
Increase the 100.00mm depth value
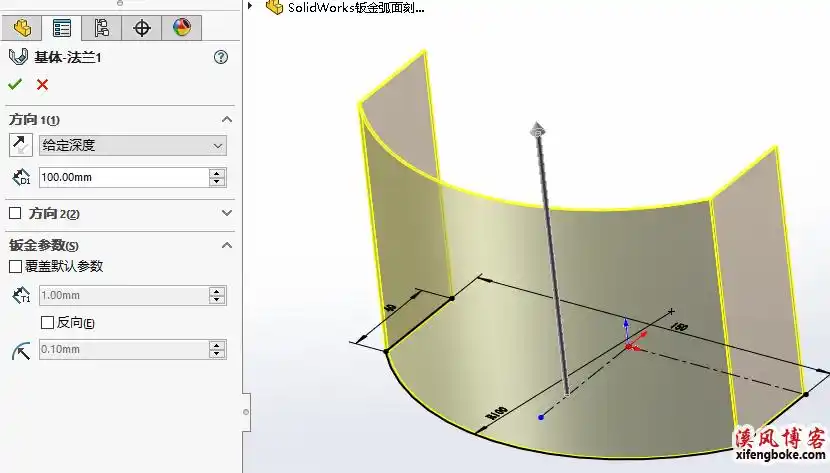point(217,173)
